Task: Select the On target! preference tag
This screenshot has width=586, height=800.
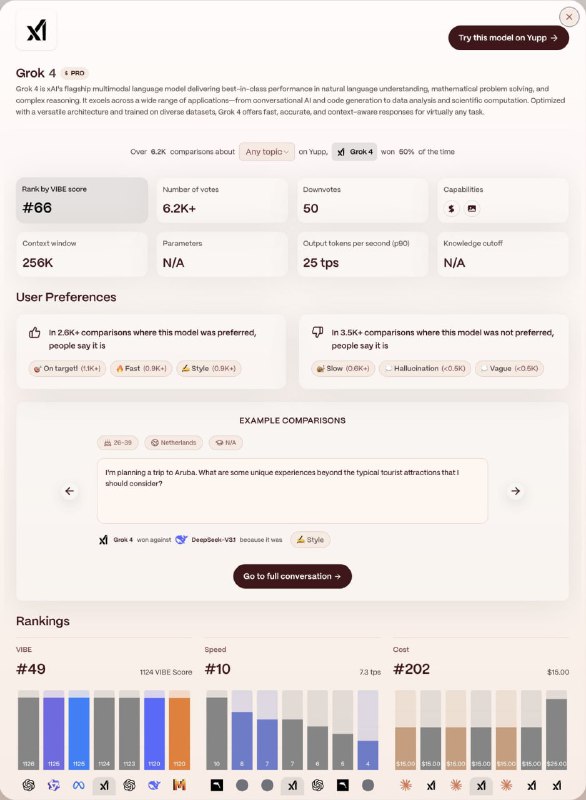Action: coord(67,368)
